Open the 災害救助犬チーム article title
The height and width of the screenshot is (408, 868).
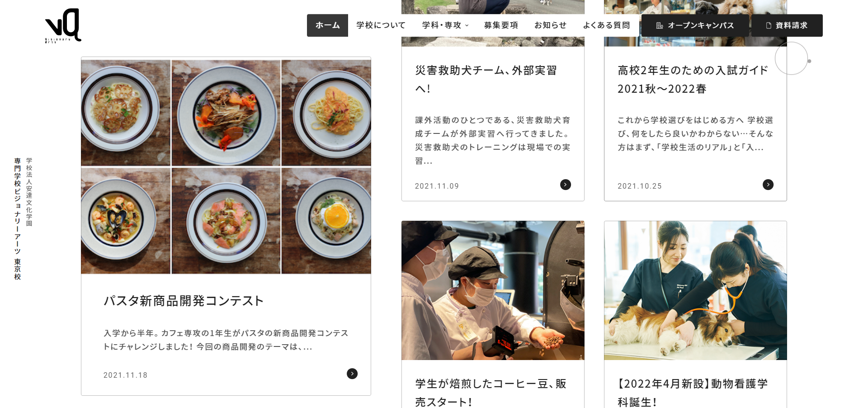[x=486, y=80]
